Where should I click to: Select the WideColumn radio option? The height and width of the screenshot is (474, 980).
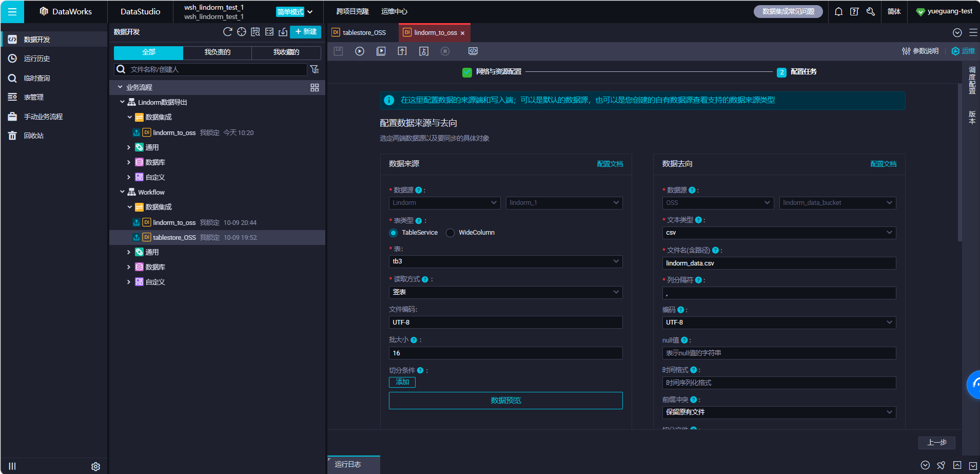point(450,233)
